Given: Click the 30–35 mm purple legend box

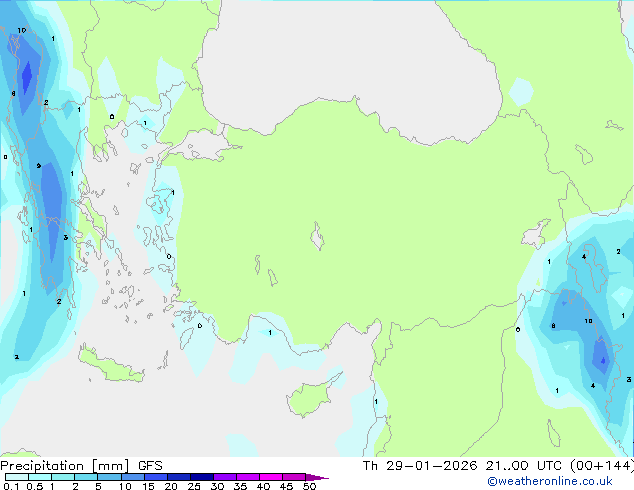Looking at the screenshot, I should tap(224, 477).
